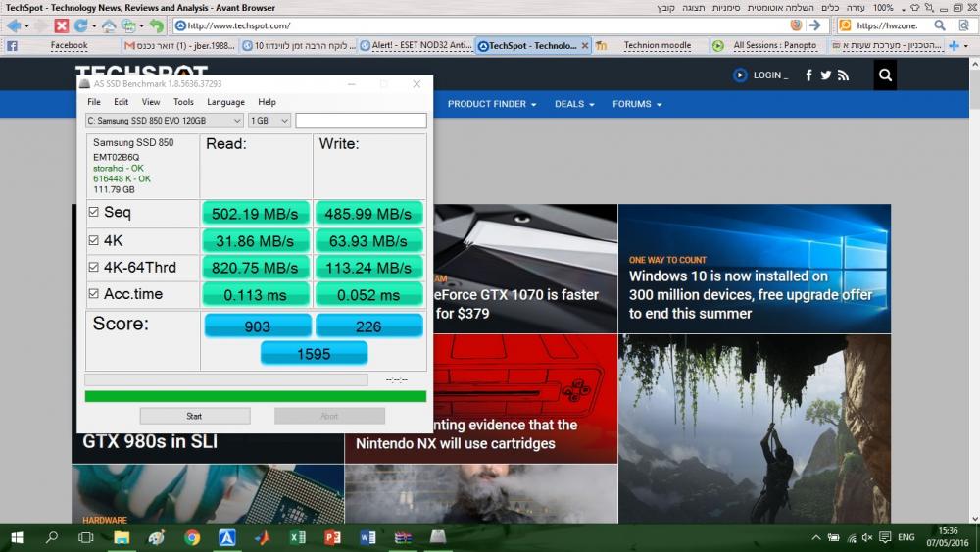The image size is (980, 552).
Task: Expand the Forums menu on TechSpot
Action: 637,104
